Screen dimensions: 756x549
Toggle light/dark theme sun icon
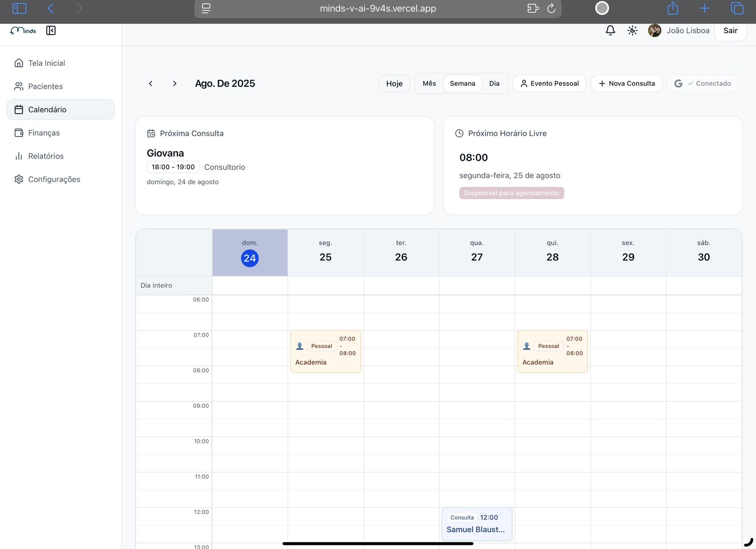point(632,30)
